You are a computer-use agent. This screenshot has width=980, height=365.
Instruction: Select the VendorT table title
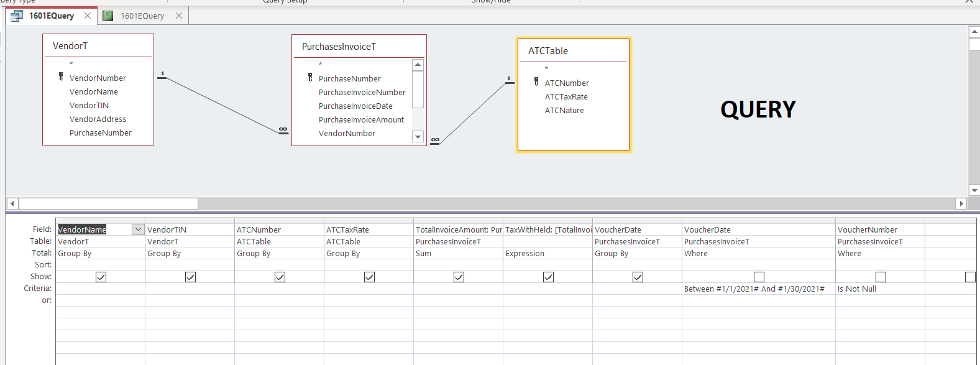coord(70,46)
